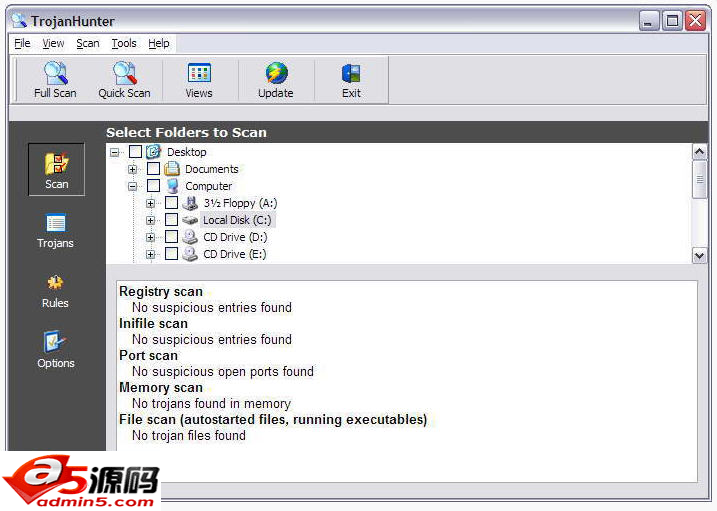Minimize the TrojanHunter window
Viewport: 717px width, 511px height.
[649, 21]
